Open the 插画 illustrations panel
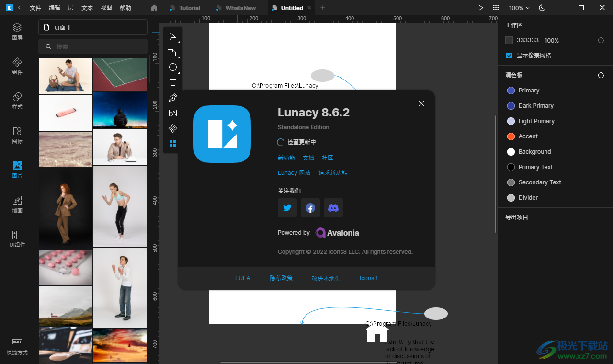This screenshot has height=364, width=613. point(17,204)
